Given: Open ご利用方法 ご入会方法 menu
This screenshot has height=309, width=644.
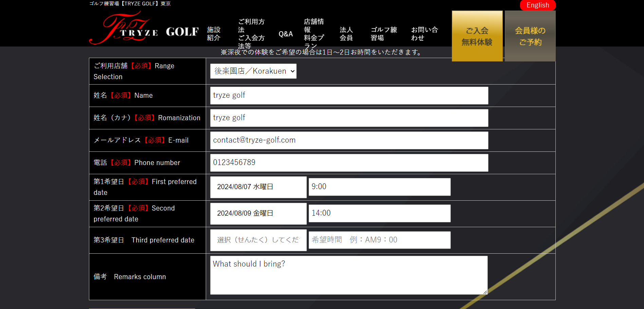Looking at the screenshot, I should click(252, 34).
